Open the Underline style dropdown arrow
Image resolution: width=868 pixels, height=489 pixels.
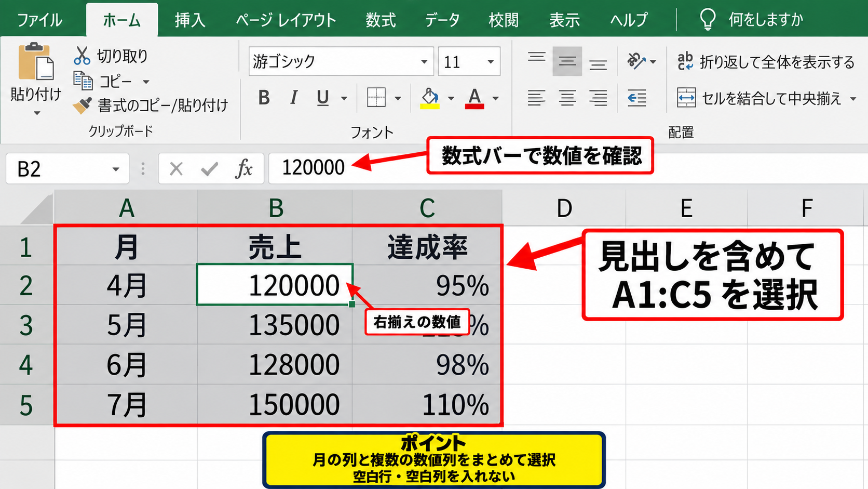coord(344,98)
